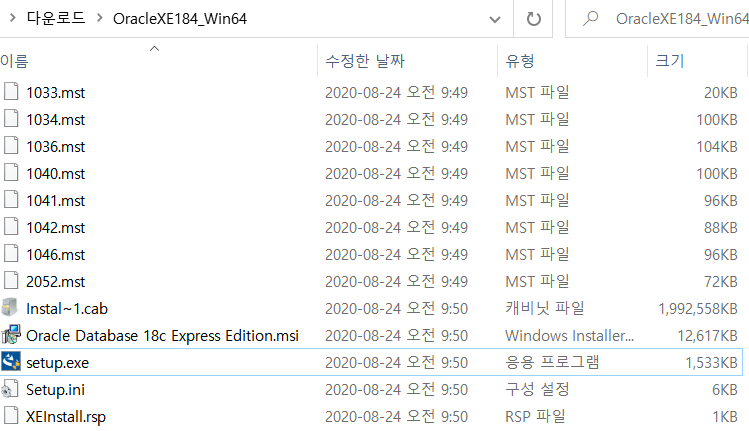749x431 pixels.
Task: Select the file name XEInstall.rsp
Action: (66, 417)
